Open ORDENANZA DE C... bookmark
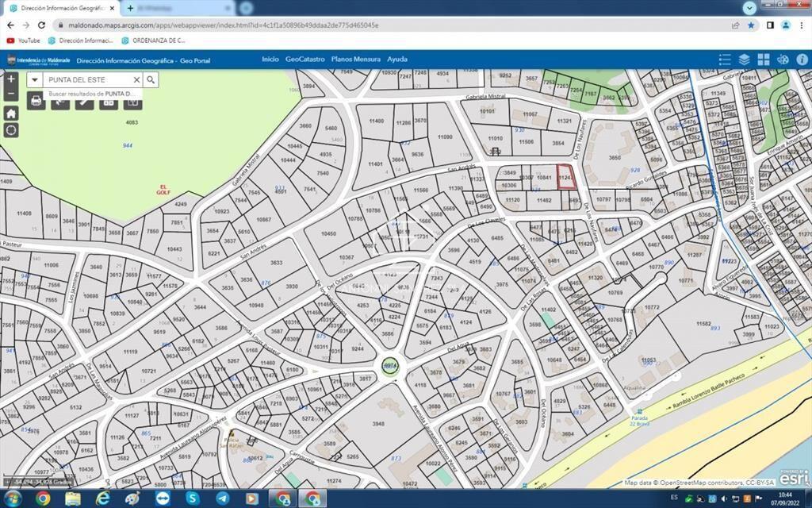The width and height of the screenshot is (812, 508). (154, 40)
